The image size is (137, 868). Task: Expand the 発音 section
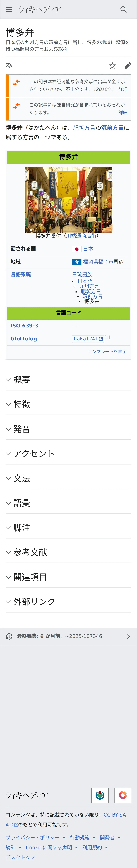[22, 429]
